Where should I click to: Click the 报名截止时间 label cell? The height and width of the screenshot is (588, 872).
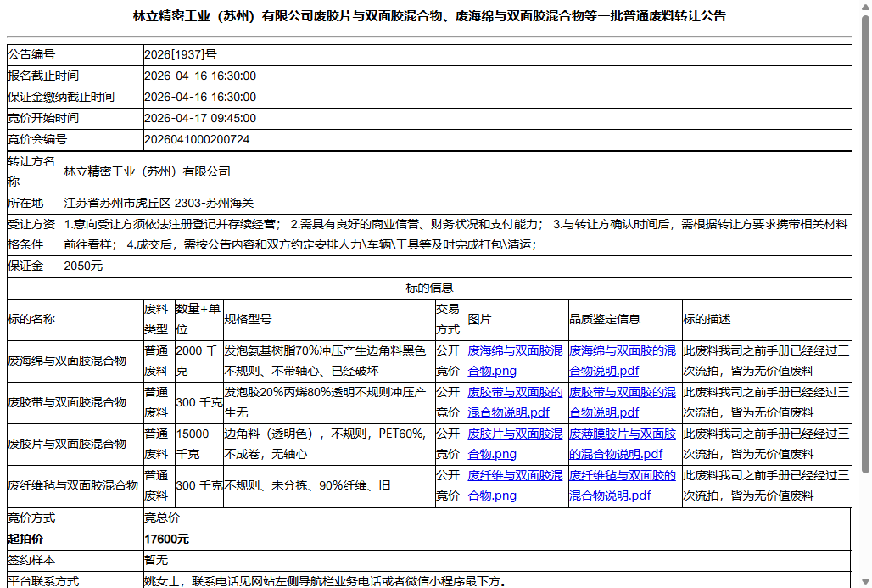pyautogui.click(x=75, y=76)
